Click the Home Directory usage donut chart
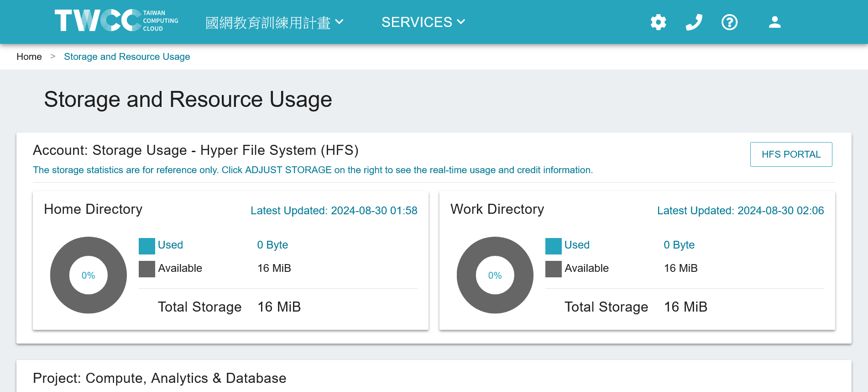Screen dimensions: 868x392 pos(89,275)
